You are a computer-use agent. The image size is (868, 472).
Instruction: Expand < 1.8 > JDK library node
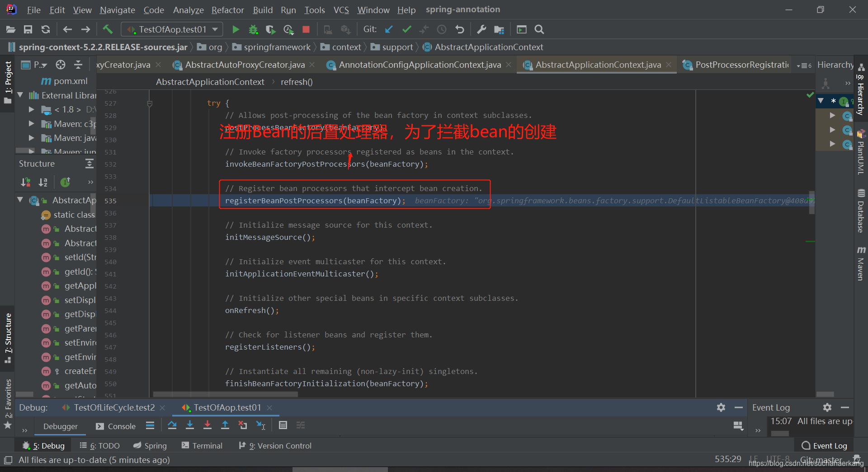pyautogui.click(x=31, y=109)
